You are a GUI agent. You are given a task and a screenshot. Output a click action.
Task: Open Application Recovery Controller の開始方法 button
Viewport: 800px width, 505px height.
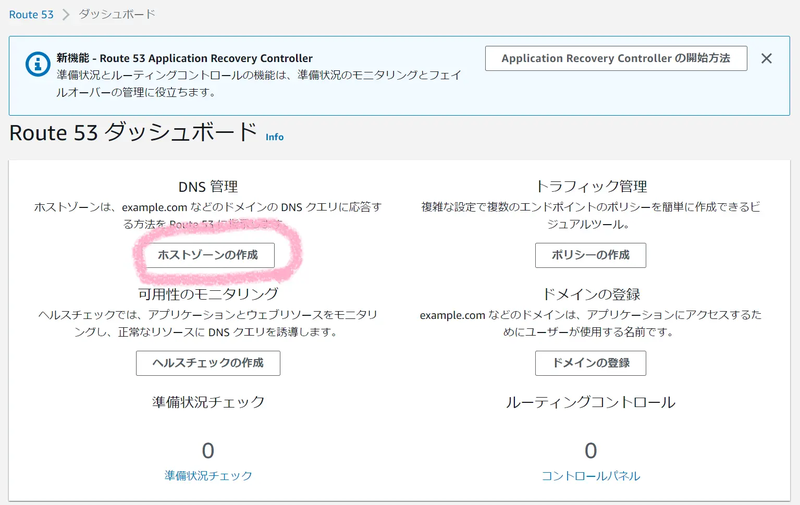click(616, 58)
